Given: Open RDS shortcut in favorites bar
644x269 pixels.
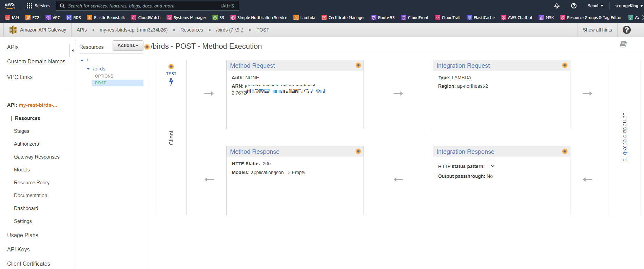Looking at the screenshot, I should tap(74, 18).
